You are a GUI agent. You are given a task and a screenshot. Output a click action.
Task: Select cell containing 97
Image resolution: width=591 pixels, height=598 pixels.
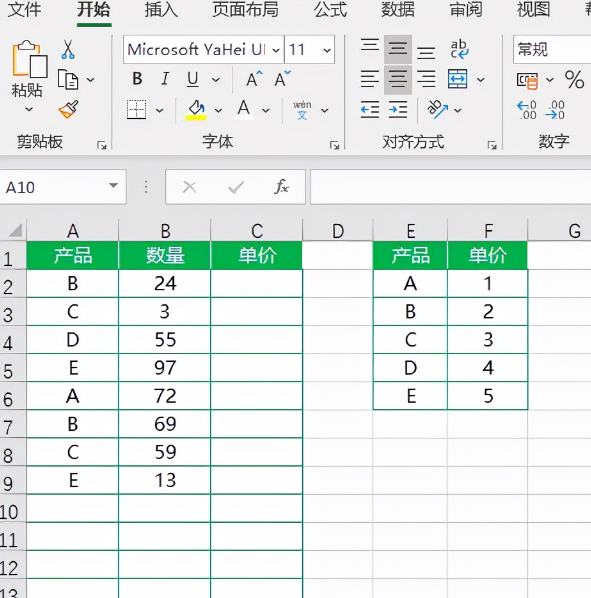point(165,368)
